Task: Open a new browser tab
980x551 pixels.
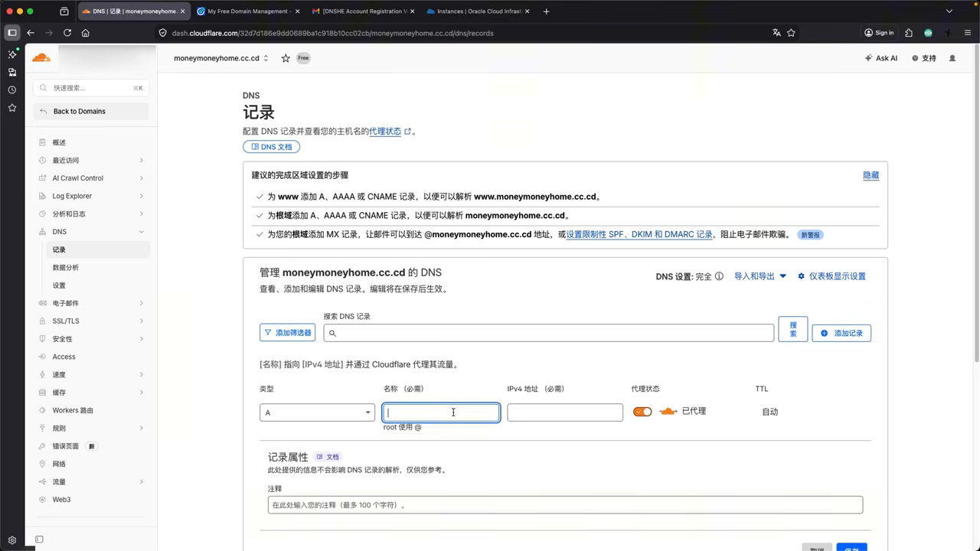Action: [546, 11]
